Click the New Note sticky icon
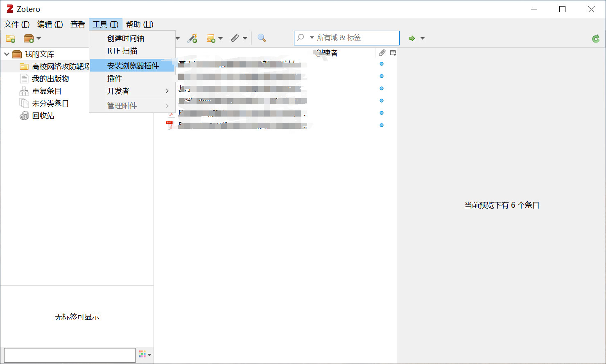 click(x=211, y=38)
